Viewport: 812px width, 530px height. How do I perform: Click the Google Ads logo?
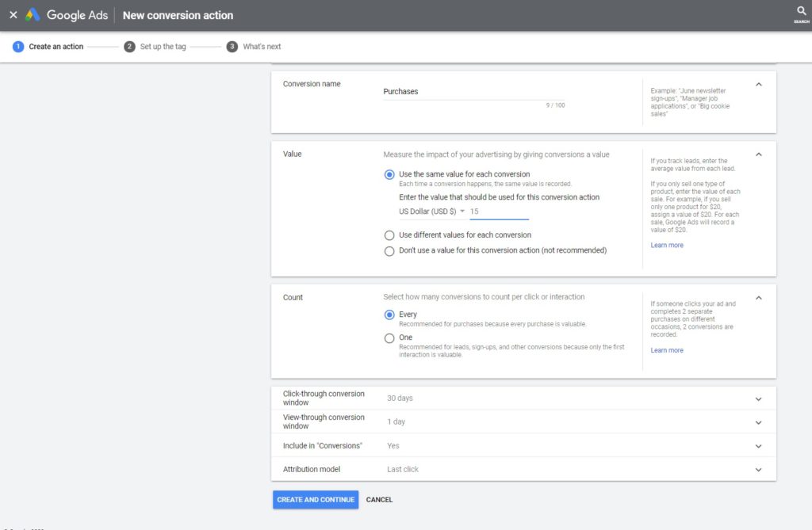[66, 14]
